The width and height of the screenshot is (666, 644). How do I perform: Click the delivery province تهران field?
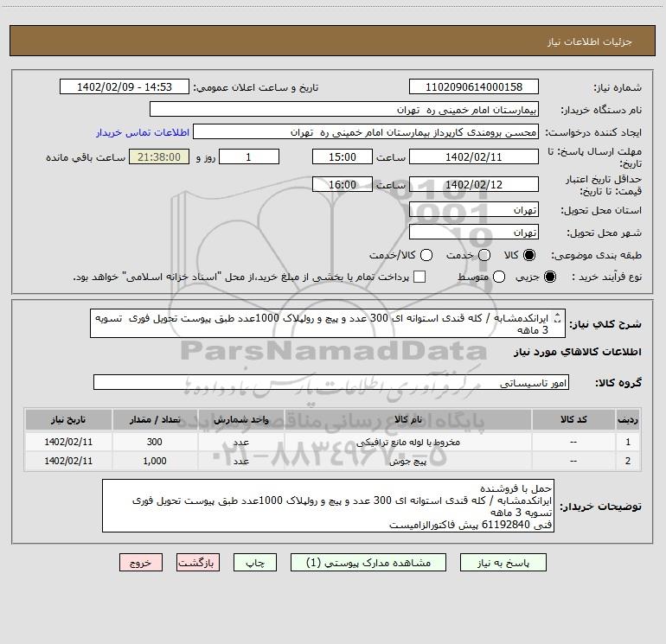click(474, 210)
